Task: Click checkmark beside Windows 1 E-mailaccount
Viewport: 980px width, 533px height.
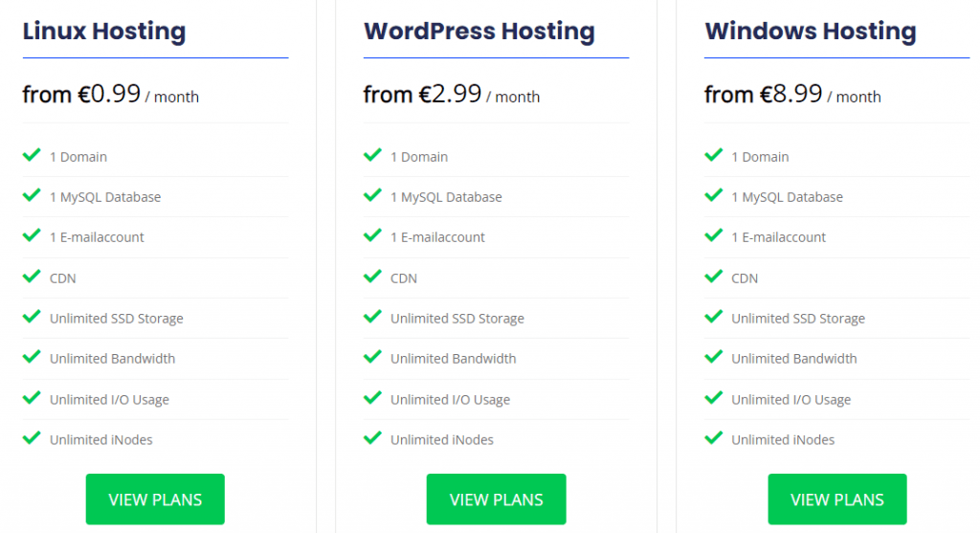Action: click(714, 235)
